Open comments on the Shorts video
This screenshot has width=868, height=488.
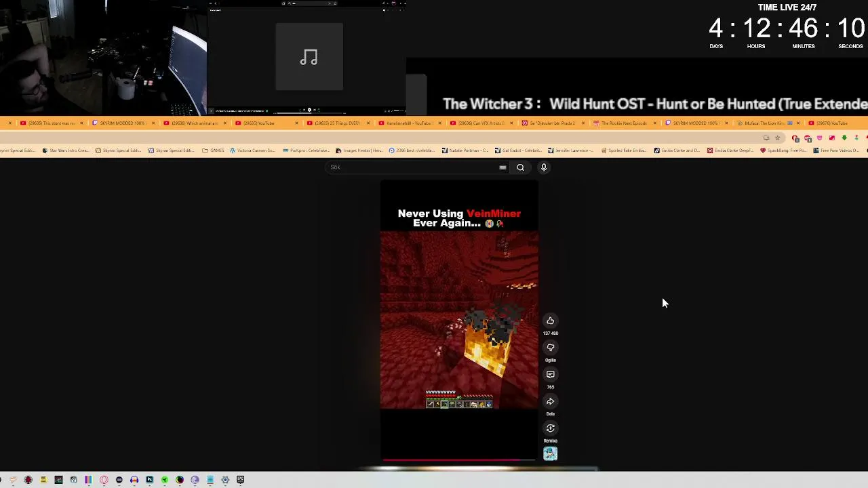point(550,374)
